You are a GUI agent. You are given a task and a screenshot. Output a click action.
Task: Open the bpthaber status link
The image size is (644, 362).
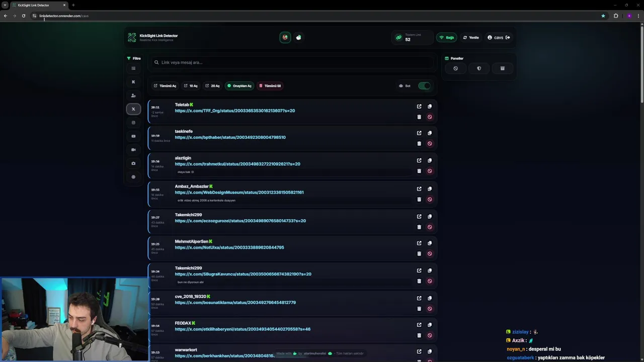coord(230,137)
